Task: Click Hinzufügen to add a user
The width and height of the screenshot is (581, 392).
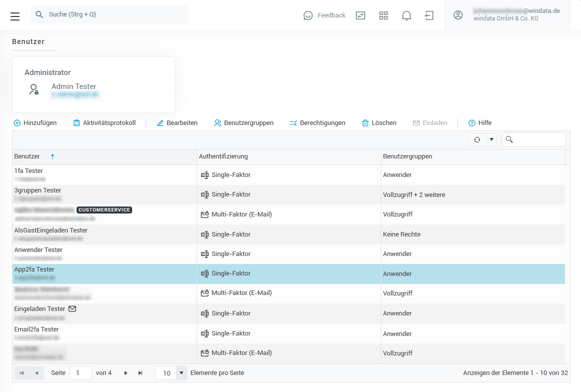Action: point(35,123)
